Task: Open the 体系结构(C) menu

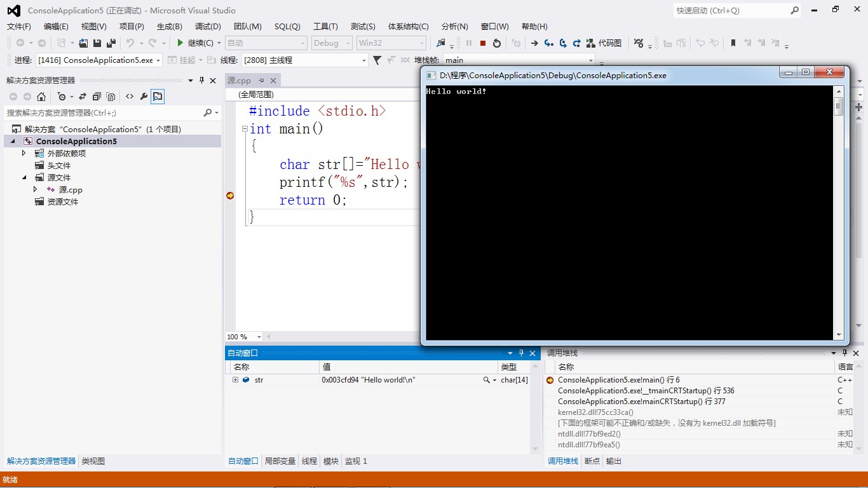Action: point(409,27)
